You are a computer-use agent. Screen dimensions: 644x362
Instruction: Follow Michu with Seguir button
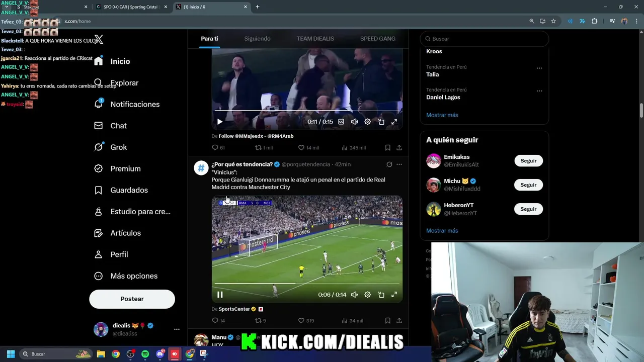528,185
